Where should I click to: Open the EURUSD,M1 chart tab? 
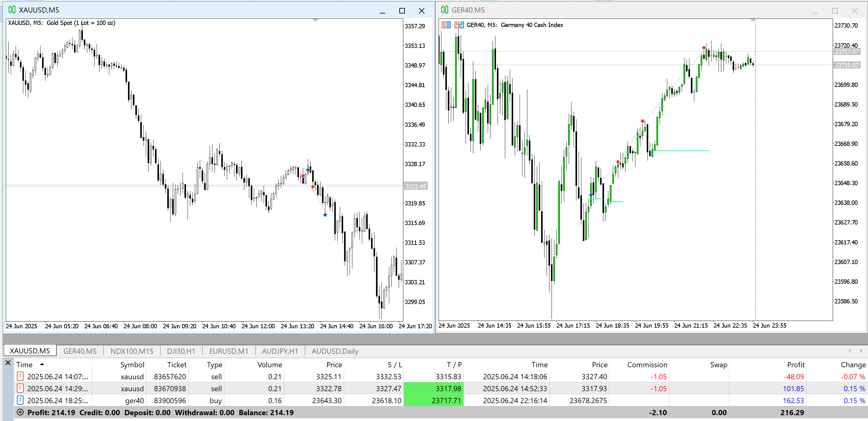229,351
